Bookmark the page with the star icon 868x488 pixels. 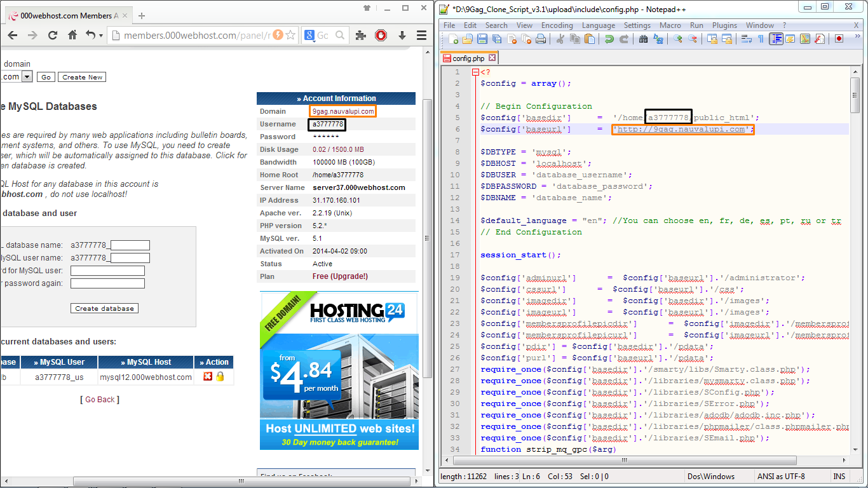[x=290, y=36]
